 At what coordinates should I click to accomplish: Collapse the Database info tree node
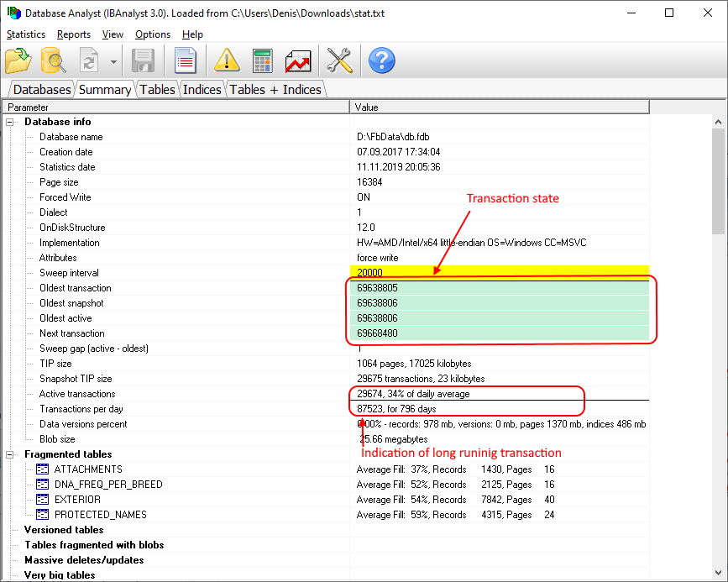(x=11, y=122)
